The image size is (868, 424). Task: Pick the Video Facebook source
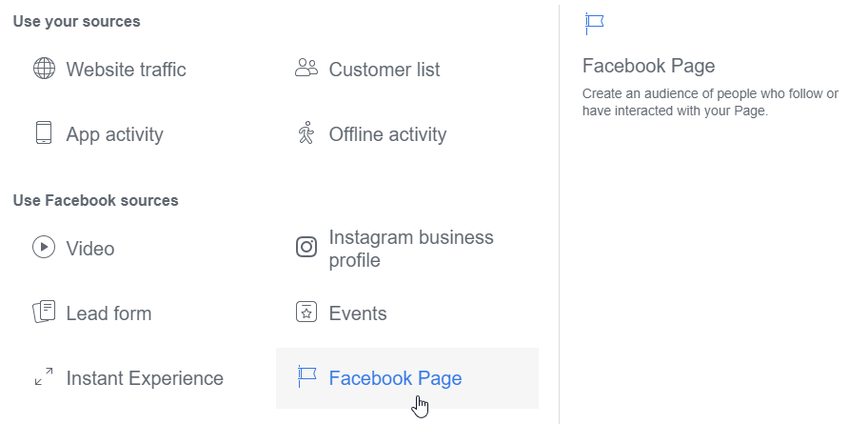[90, 249]
